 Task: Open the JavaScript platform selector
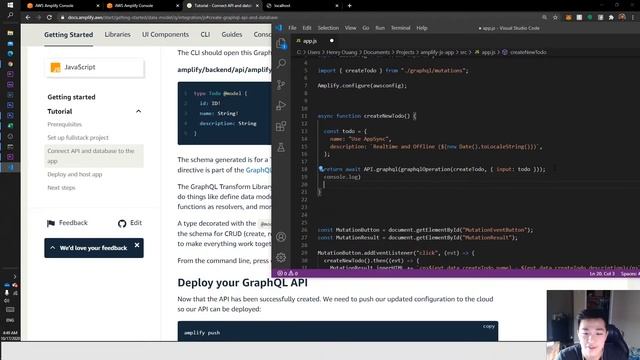click(95, 67)
